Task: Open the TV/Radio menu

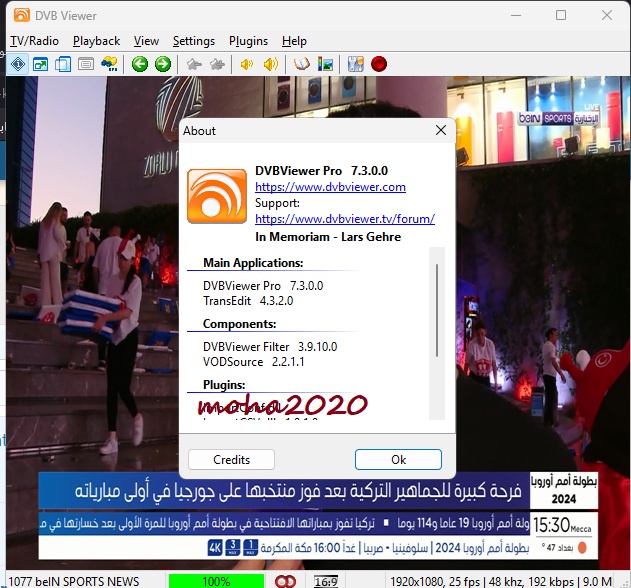Action: [35, 41]
